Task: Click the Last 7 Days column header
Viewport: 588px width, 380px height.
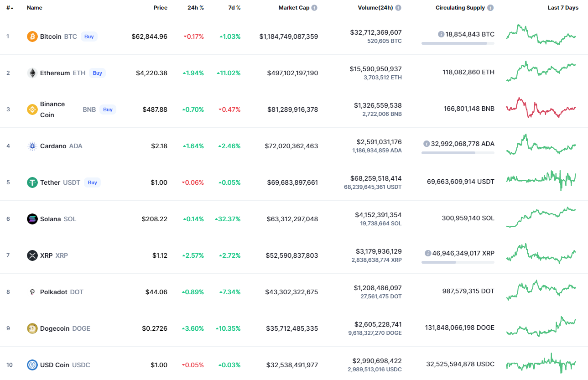Action: [x=563, y=8]
